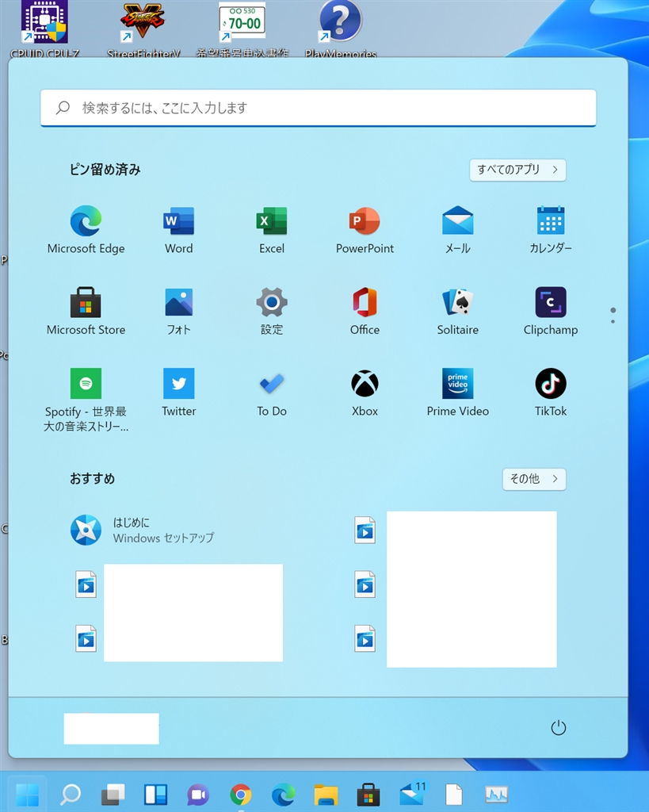Launch the Xbox app
Screen dimensions: 649x812
(365, 393)
